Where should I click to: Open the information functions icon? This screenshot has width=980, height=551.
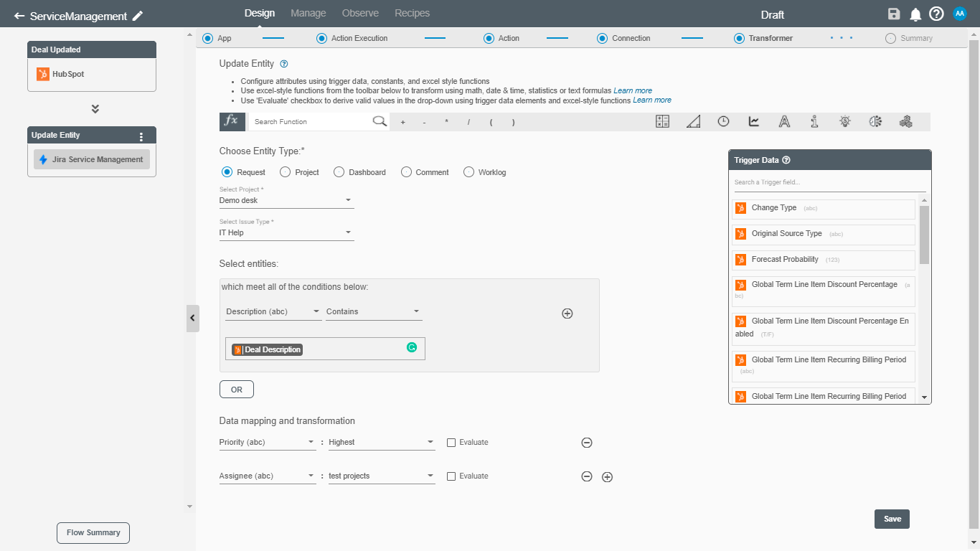[814, 121]
